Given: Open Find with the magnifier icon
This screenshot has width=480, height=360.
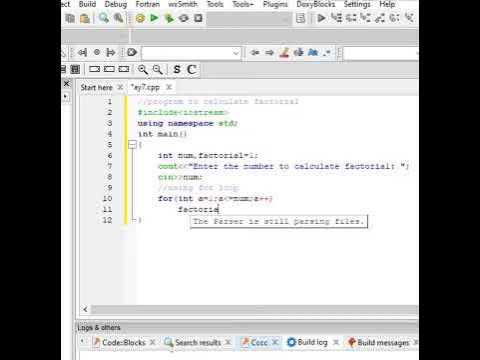Looking at the screenshot, I should 104,18.
